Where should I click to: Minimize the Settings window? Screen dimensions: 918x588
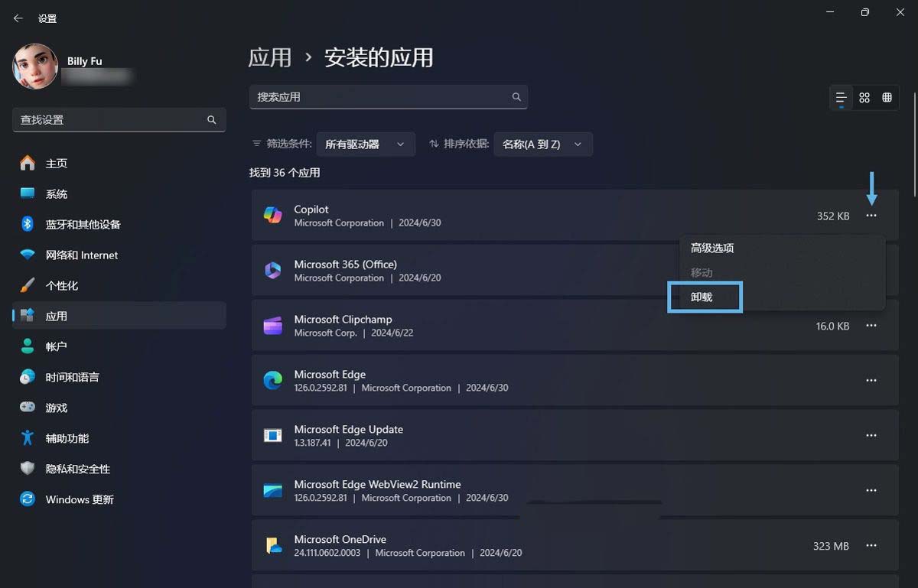[x=830, y=12]
